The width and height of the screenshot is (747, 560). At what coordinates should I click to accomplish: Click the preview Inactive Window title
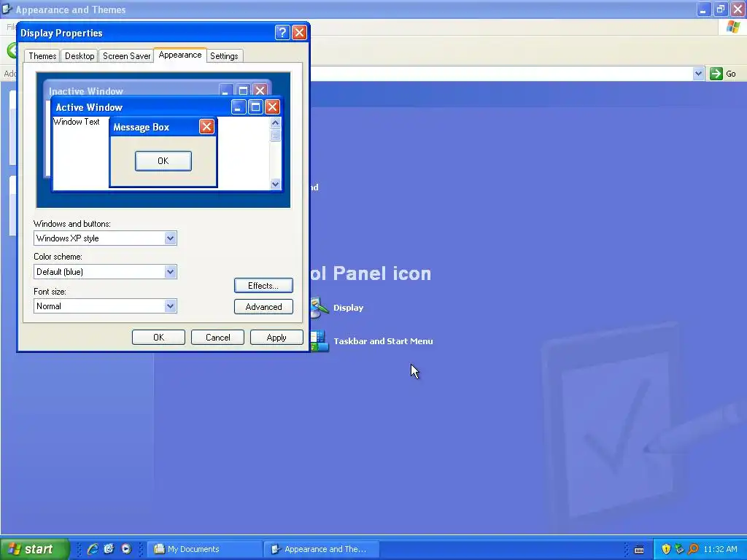pos(86,91)
